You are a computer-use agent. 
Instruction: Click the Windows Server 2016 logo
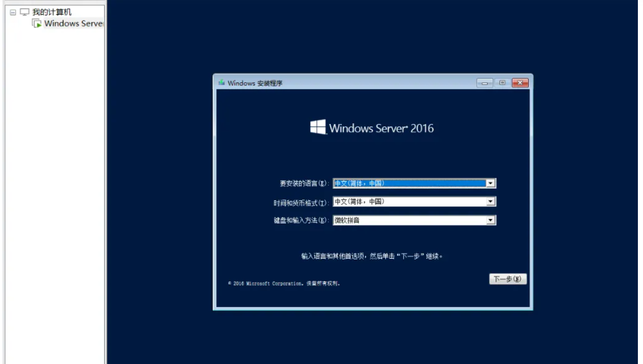(x=317, y=128)
